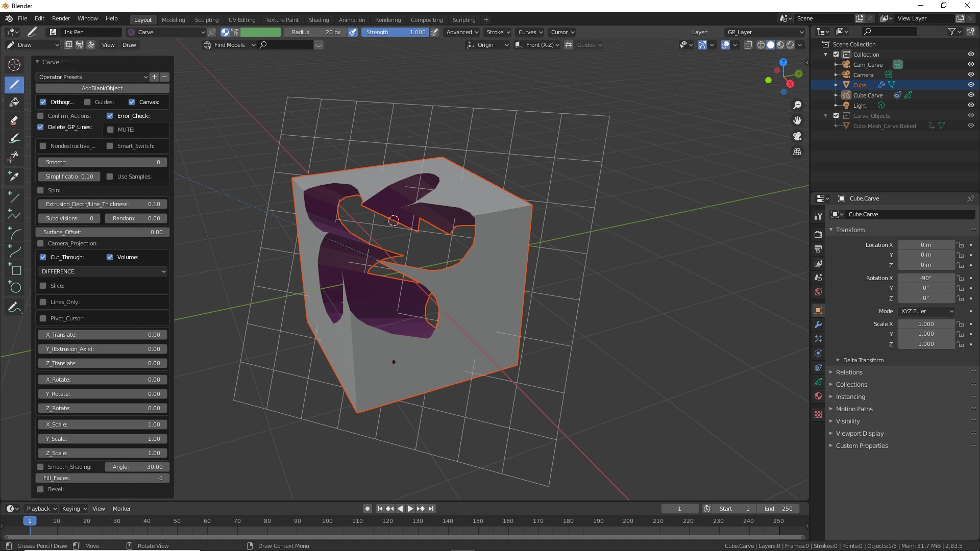Switch to the Scripting workspace tab

(464, 20)
